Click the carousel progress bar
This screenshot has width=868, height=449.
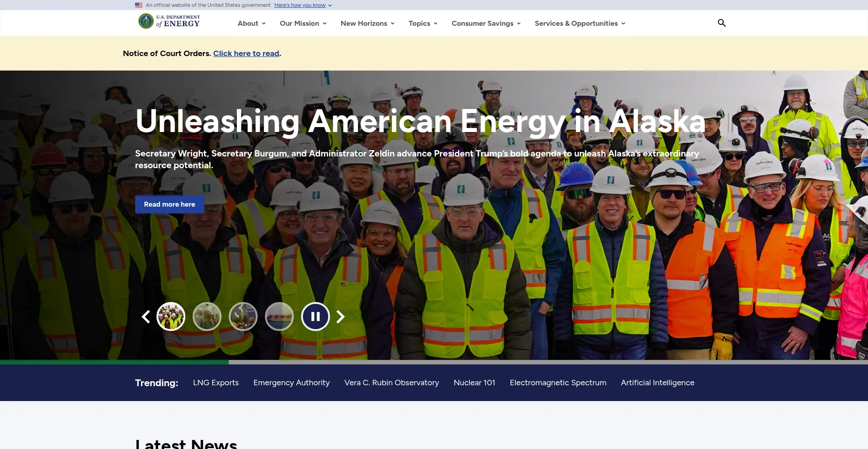[434, 362]
